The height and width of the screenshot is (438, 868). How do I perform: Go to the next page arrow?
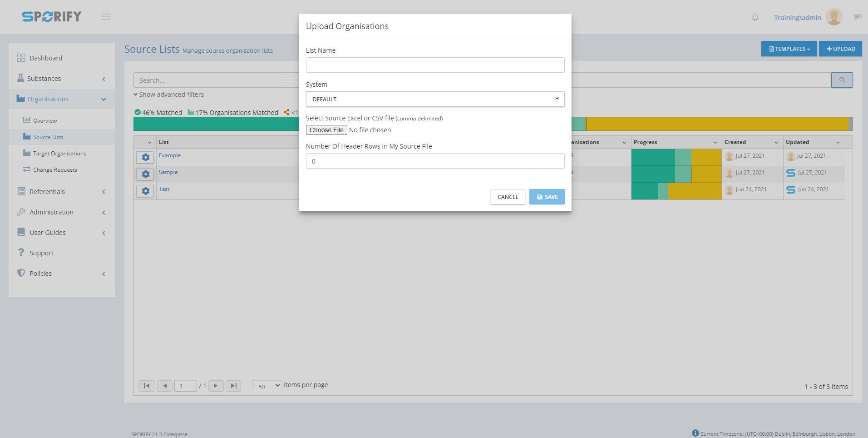(216, 386)
